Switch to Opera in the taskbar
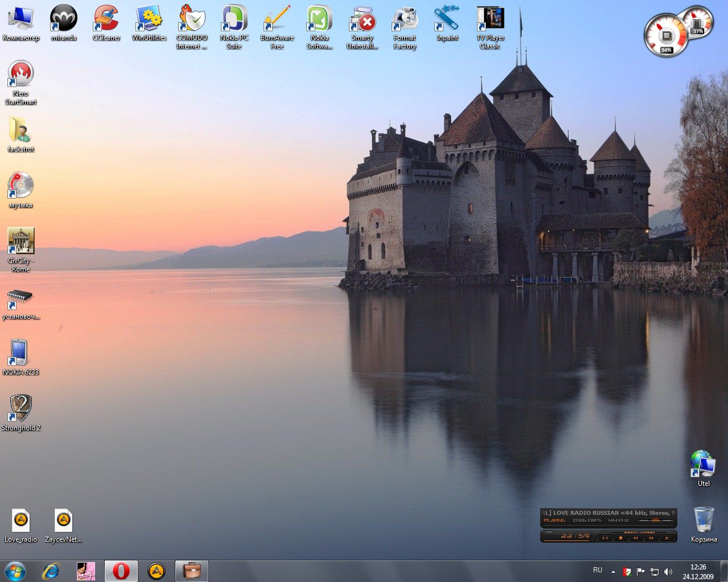The width and height of the screenshot is (728, 582). coord(121,571)
